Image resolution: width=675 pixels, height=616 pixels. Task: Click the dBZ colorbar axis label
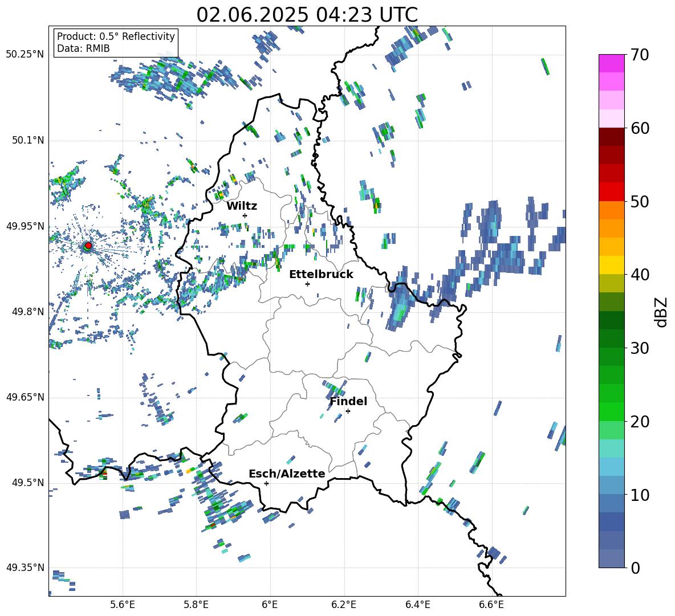(x=661, y=312)
